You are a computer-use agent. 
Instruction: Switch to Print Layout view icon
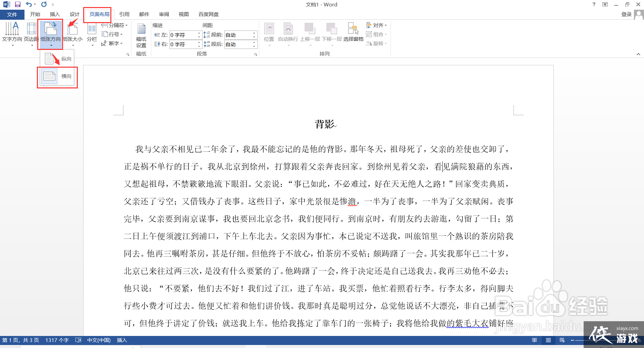[x=548, y=340]
